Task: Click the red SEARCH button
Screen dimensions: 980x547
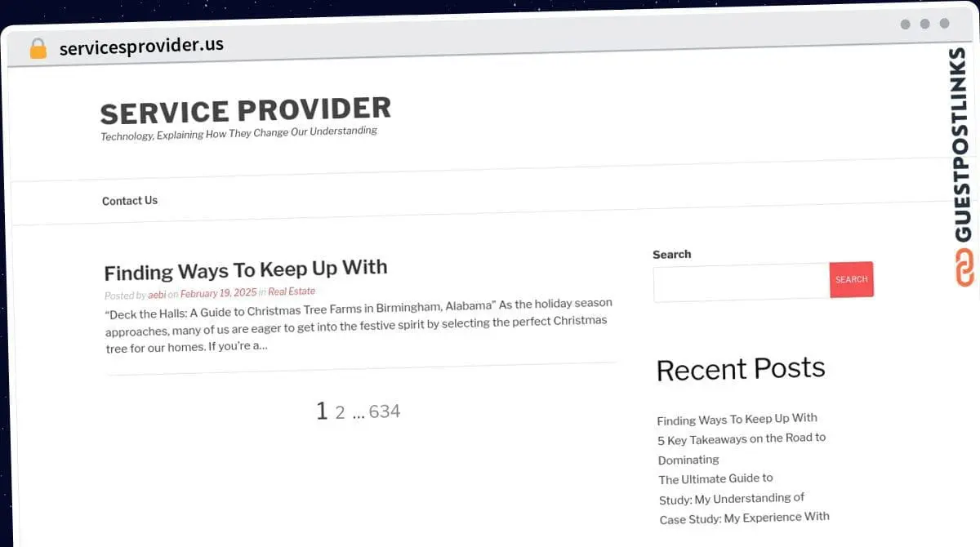Action: [851, 279]
